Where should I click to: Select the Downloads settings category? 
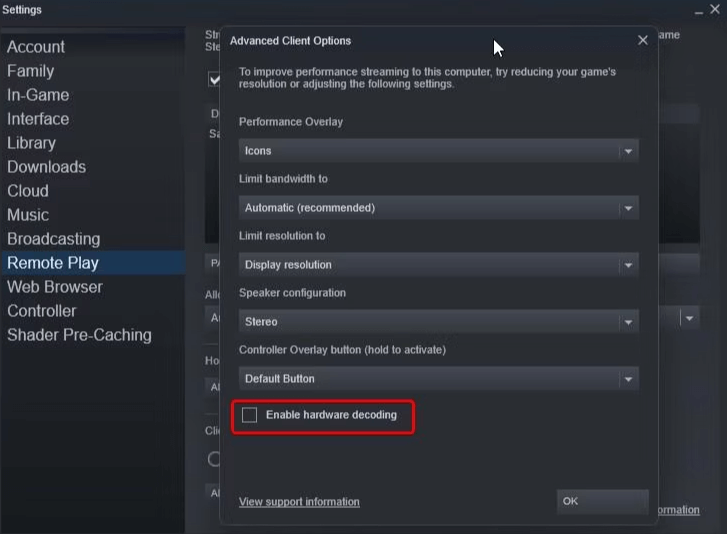pos(47,167)
